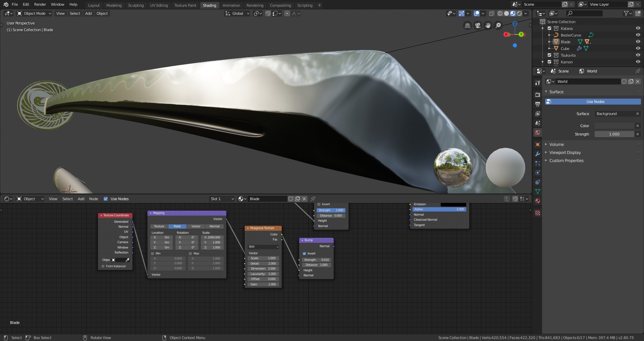Open the Material properties sphere tab
This screenshot has width=644, height=341.
click(x=538, y=201)
